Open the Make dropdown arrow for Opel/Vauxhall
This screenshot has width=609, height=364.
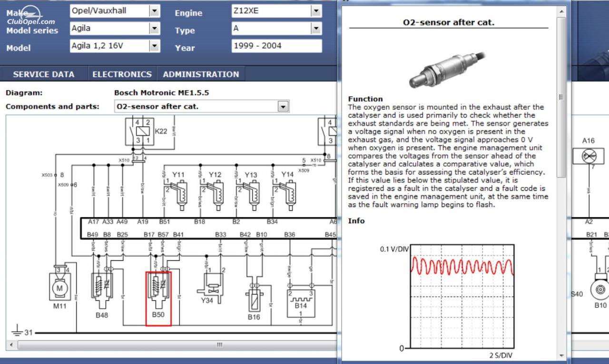click(x=155, y=10)
